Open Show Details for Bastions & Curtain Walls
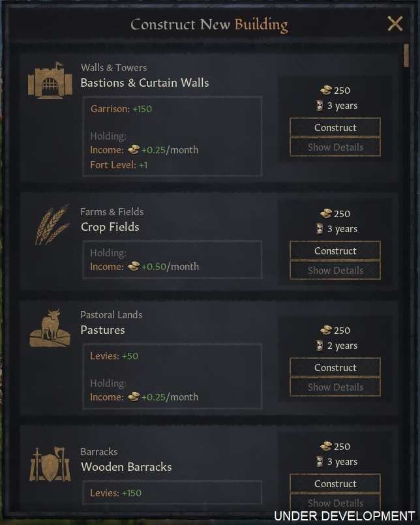 pos(335,147)
